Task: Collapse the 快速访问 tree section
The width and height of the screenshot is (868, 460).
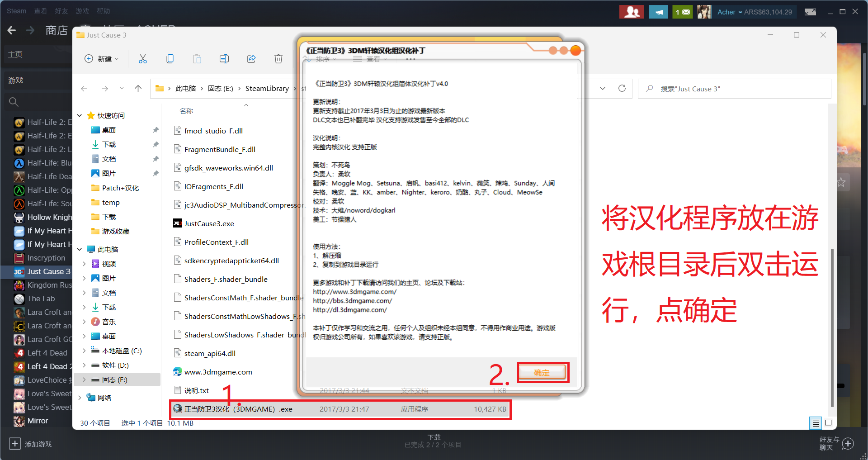Action: [x=80, y=115]
